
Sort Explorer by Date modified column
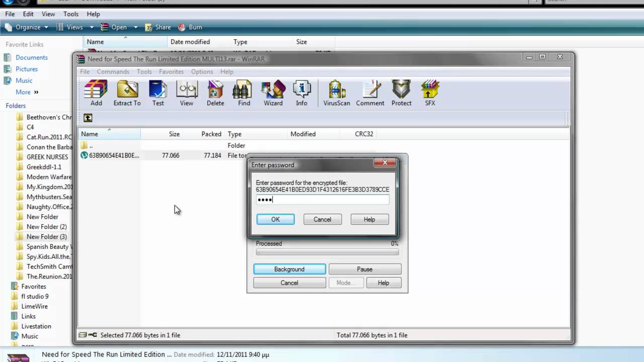tap(198, 42)
